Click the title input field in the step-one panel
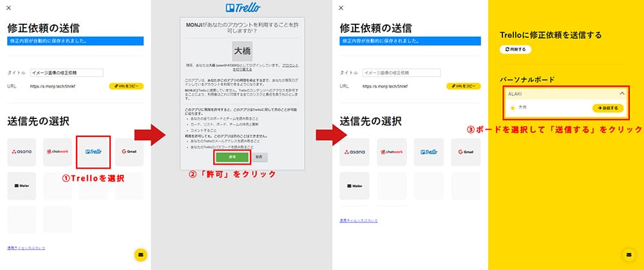 (x=66, y=73)
